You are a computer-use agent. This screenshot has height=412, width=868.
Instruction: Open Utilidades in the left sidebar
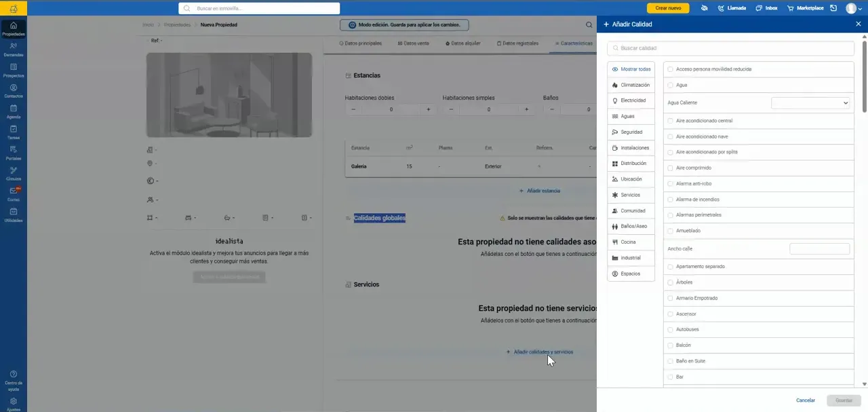tap(14, 215)
